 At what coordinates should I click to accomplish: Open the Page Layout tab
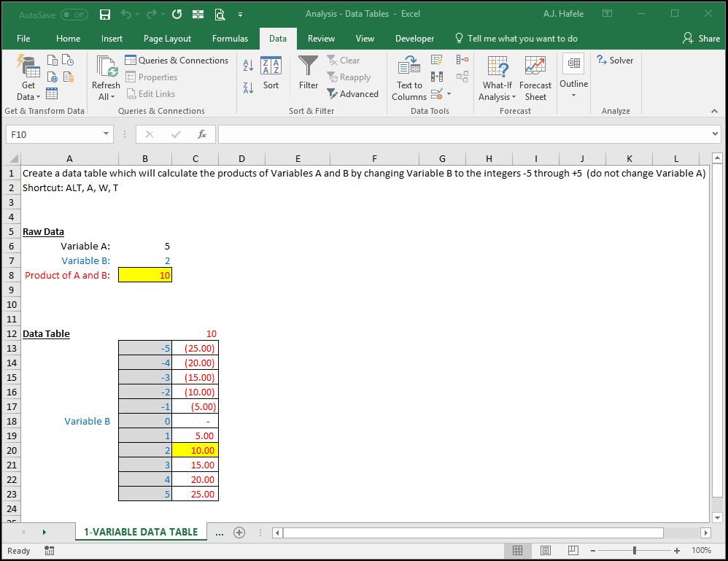[167, 39]
